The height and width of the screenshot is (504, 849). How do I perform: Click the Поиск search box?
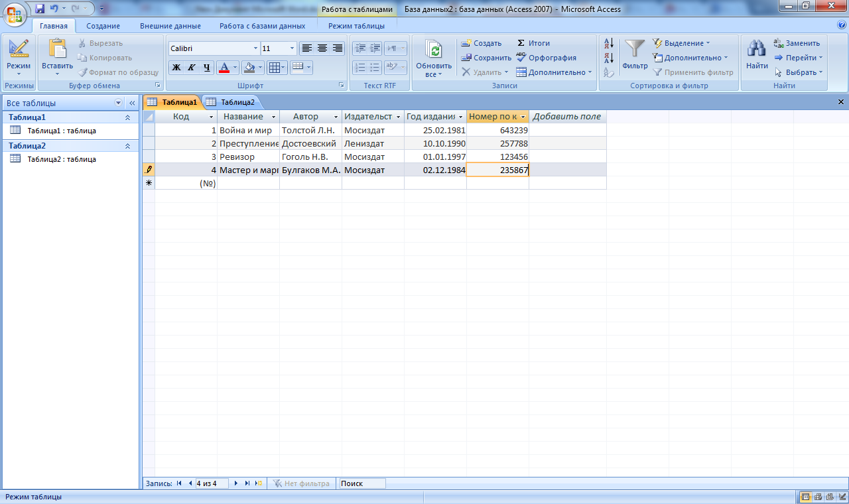361,483
